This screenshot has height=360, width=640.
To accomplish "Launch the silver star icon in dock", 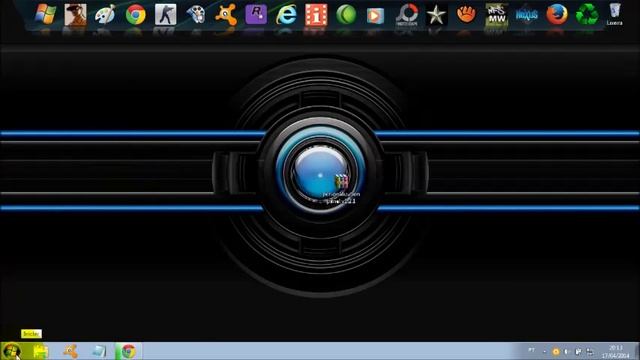I will tap(436, 15).
